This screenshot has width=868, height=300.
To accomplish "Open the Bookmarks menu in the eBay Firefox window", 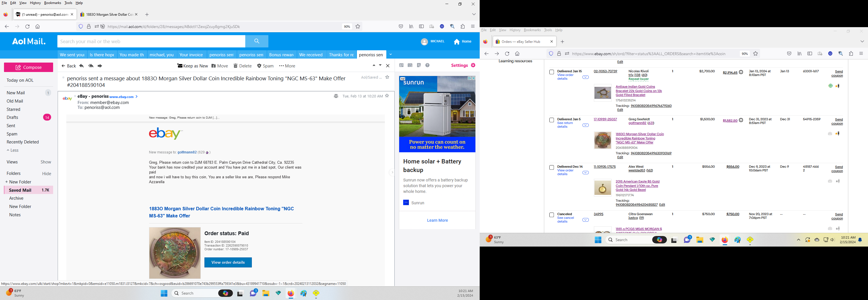I will pyautogui.click(x=532, y=30).
